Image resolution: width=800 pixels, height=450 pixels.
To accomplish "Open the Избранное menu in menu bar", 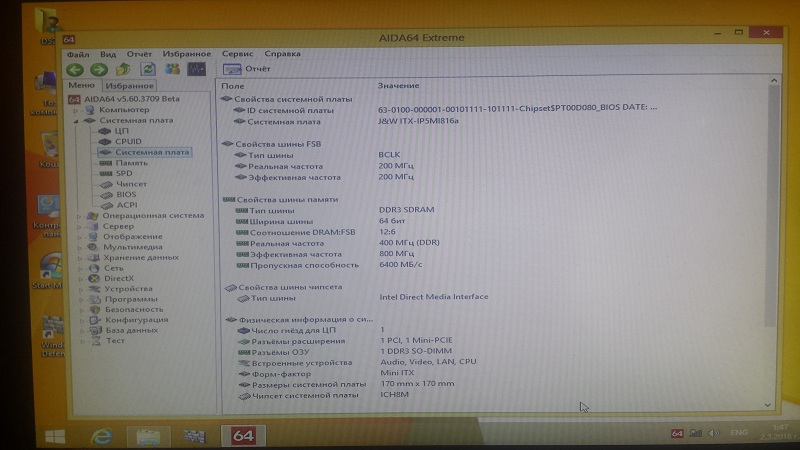I will pyautogui.click(x=187, y=54).
